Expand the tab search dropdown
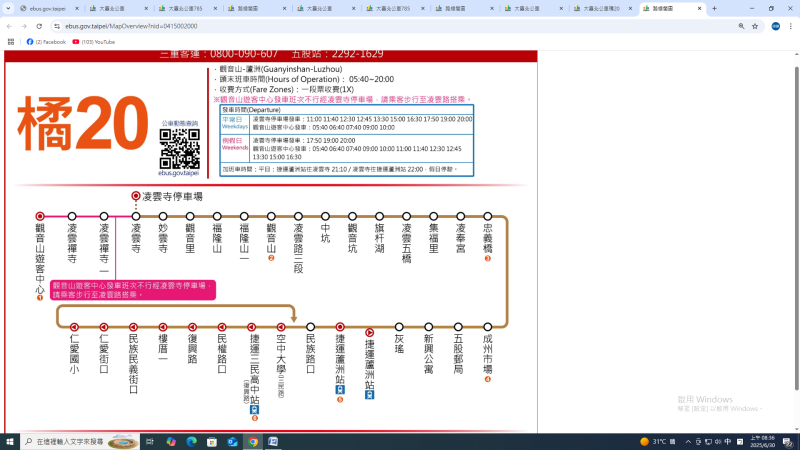The width and height of the screenshot is (800, 450). pyautogui.click(x=8, y=9)
